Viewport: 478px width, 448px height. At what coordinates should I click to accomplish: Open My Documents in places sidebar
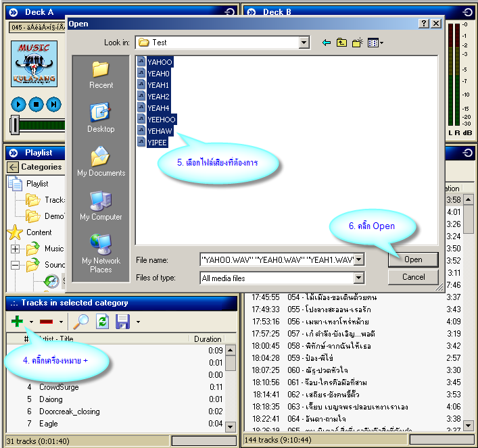[101, 161]
